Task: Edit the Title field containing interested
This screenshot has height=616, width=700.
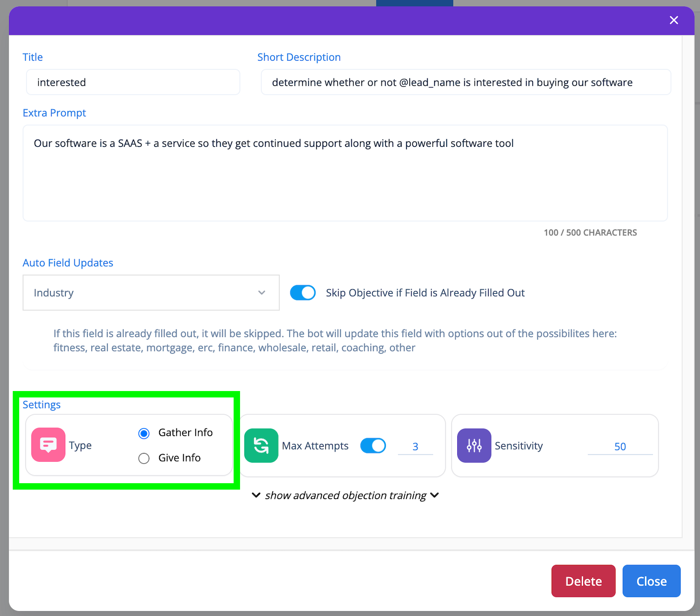Action: click(x=133, y=82)
